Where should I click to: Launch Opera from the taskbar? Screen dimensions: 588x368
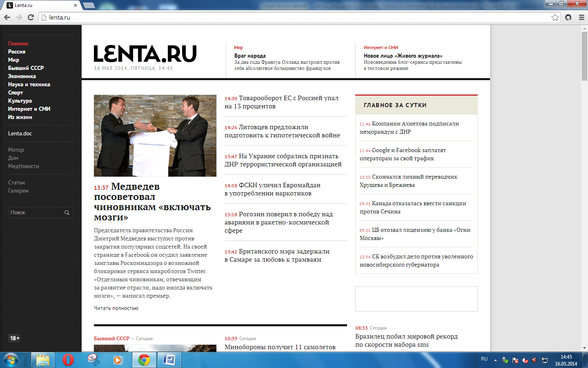click(x=68, y=360)
